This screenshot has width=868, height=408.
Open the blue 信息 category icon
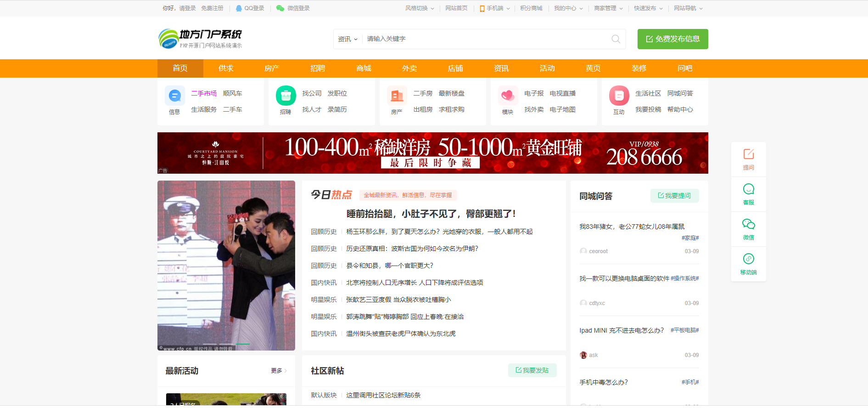point(174,96)
